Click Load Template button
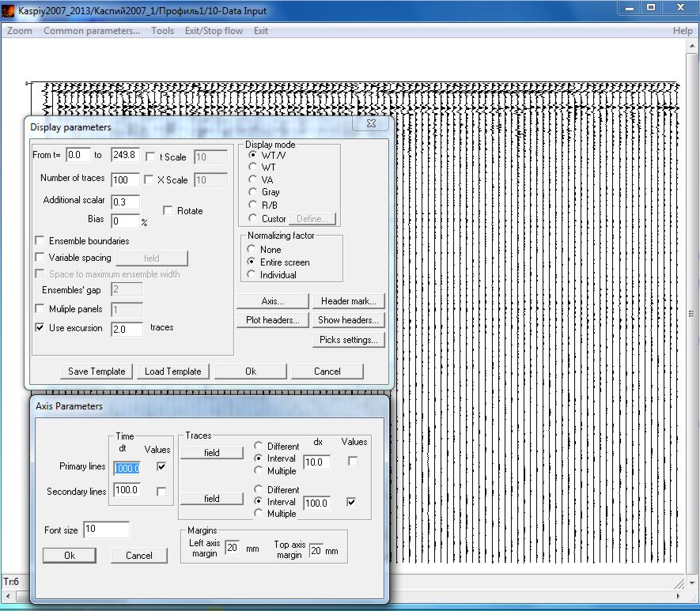This screenshot has height=611, width=700. 172,372
